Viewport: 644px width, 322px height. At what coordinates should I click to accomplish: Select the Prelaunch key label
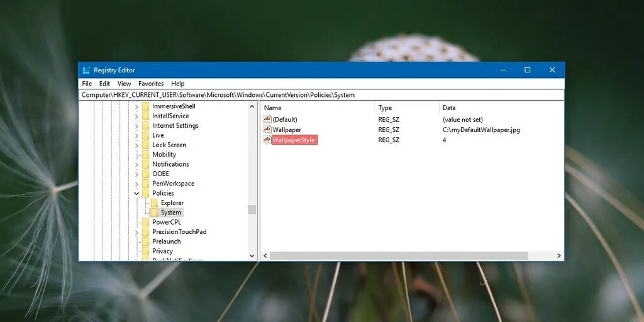[166, 241]
